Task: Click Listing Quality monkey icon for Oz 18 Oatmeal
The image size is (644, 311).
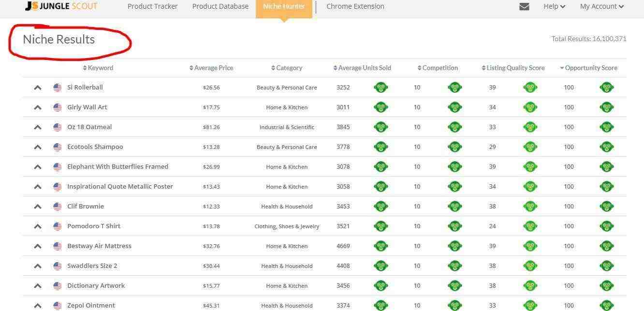Action: (x=530, y=127)
